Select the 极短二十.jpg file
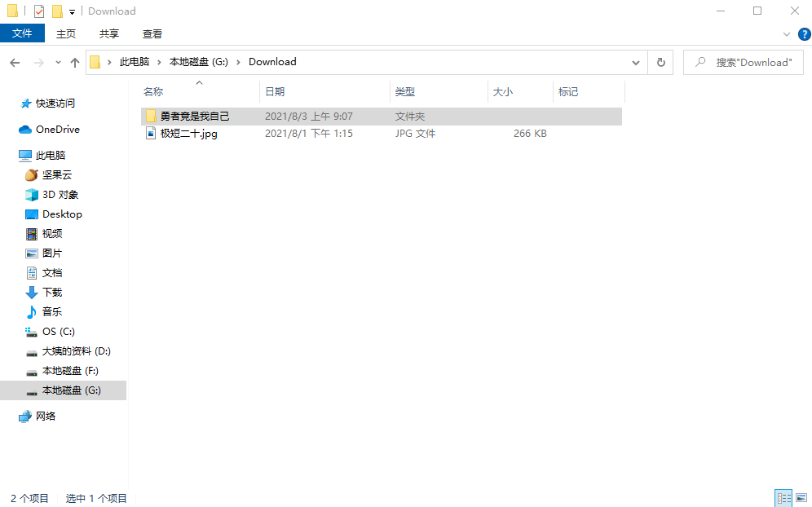This screenshot has width=812, height=507. [382, 134]
